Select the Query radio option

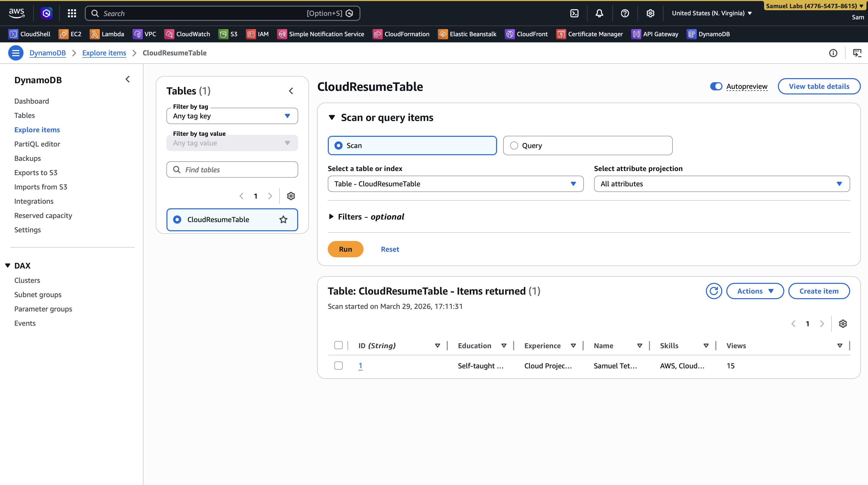[x=514, y=145]
